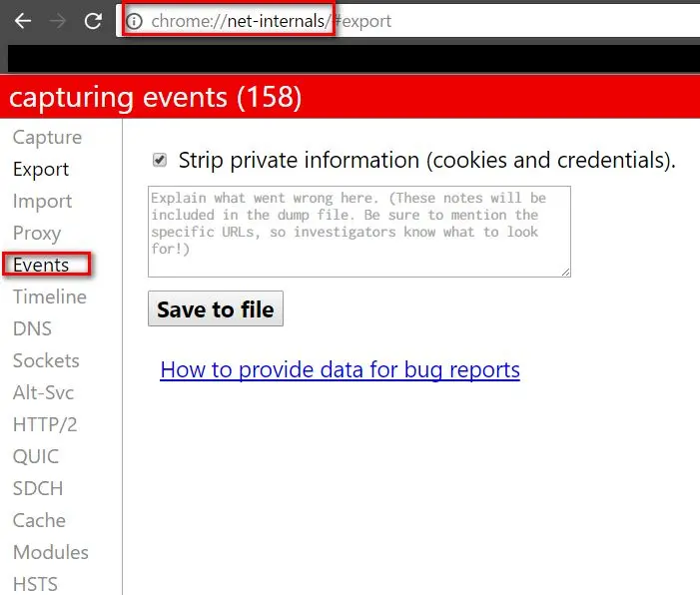Image resolution: width=700 pixels, height=595 pixels.
Task: Go back with the browser back arrow
Action: 23,21
